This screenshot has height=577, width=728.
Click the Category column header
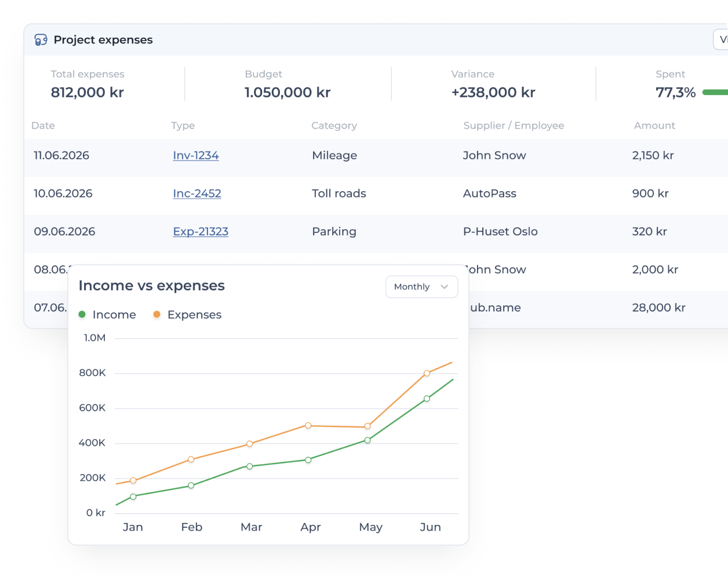(334, 126)
